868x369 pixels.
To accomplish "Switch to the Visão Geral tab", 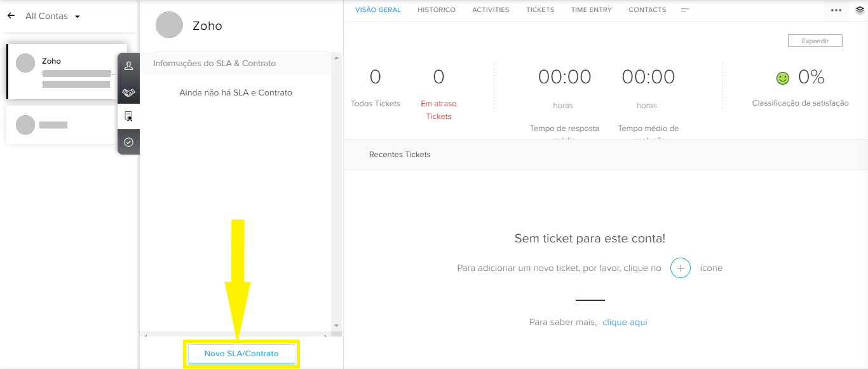I will pyautogui.click(x=378, y=10).
